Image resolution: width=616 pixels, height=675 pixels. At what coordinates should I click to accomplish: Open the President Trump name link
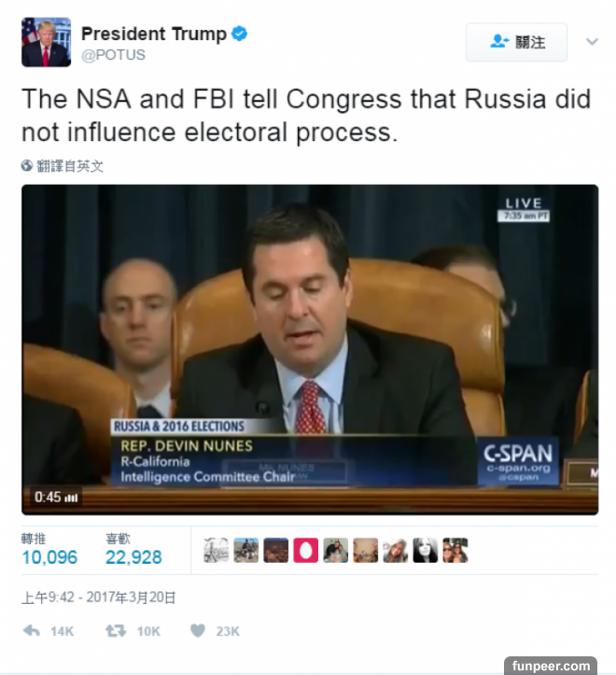coord(154,34)
